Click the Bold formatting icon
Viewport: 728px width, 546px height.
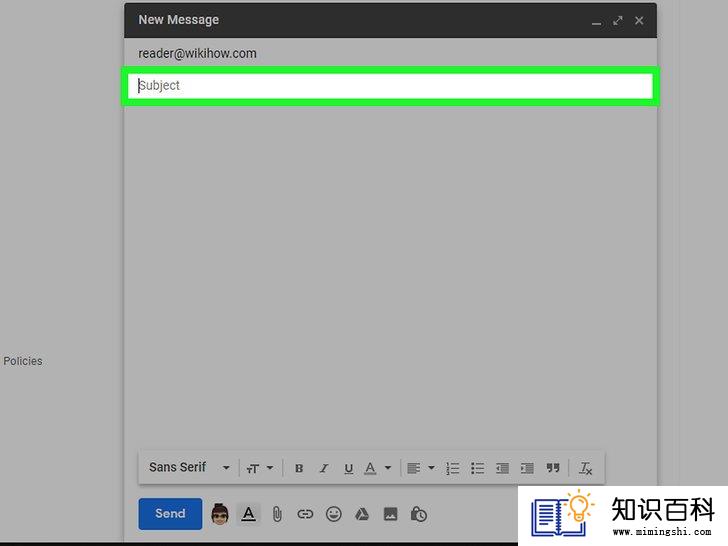click(299, 468)
